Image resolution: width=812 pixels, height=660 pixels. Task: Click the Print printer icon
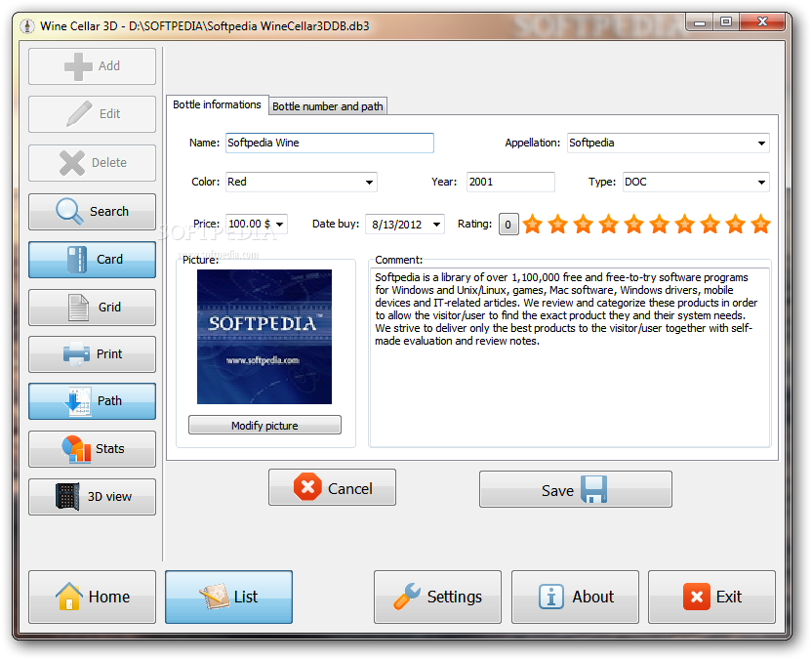[x=76, y=354]
